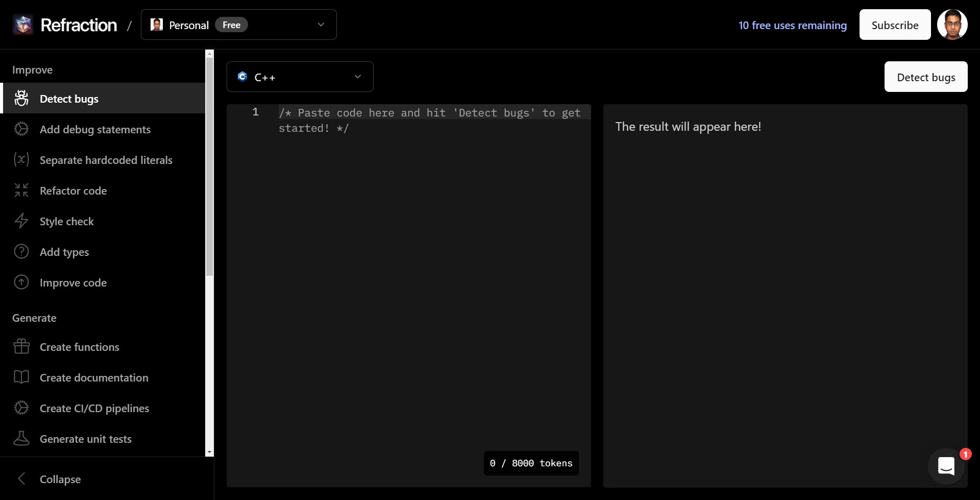Choose Improve code menu item
980x500 pixels.
coord(73,282)
